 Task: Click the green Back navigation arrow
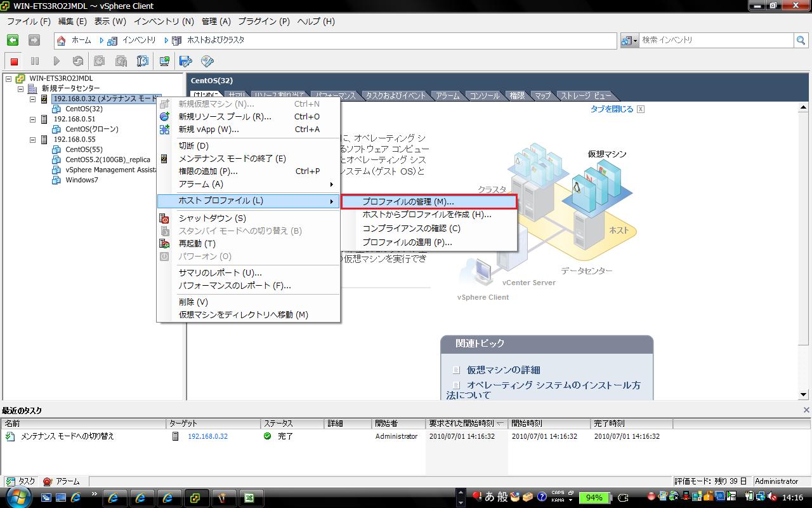tap(13, 40)
